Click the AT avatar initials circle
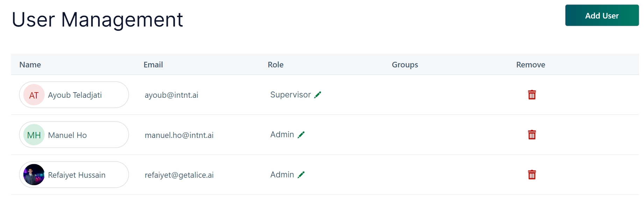This screenshot has width=644, height=198. point(34,95)
